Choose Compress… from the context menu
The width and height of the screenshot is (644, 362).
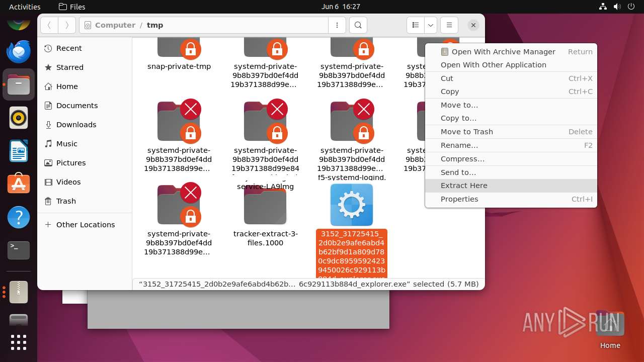[511, 159]
